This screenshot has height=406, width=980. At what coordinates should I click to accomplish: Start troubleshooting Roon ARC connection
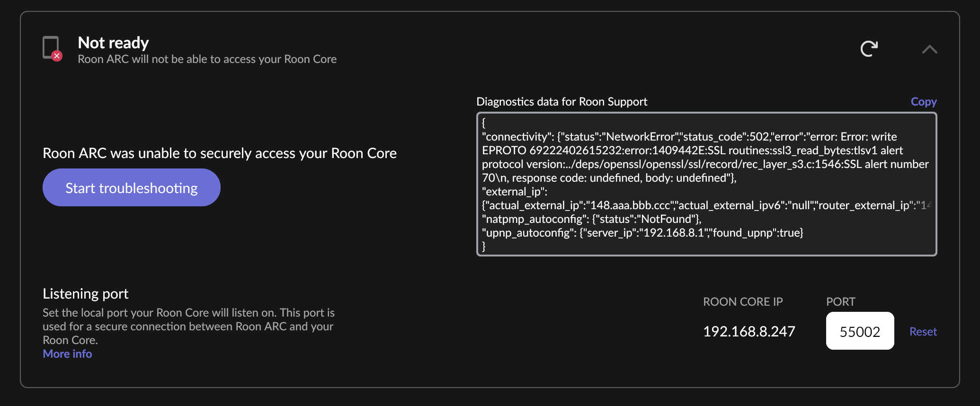[x=132, y=187]
